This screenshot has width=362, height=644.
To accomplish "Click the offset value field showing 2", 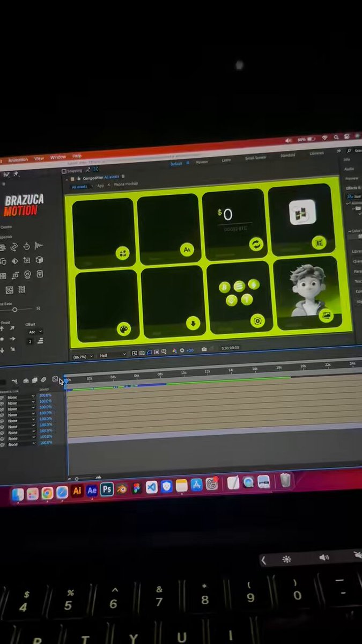I will click(x=31, y=341).
